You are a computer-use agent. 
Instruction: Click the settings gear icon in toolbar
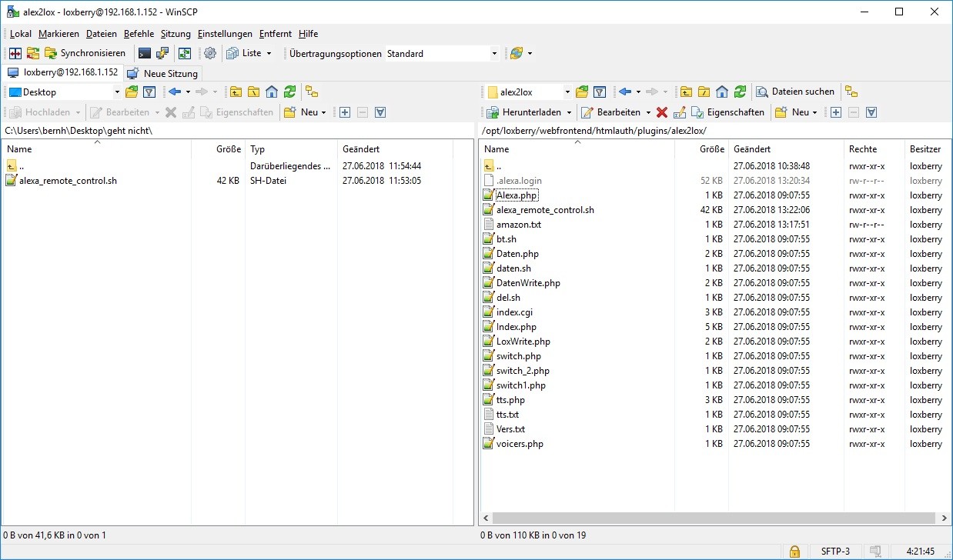coord(209,53)
